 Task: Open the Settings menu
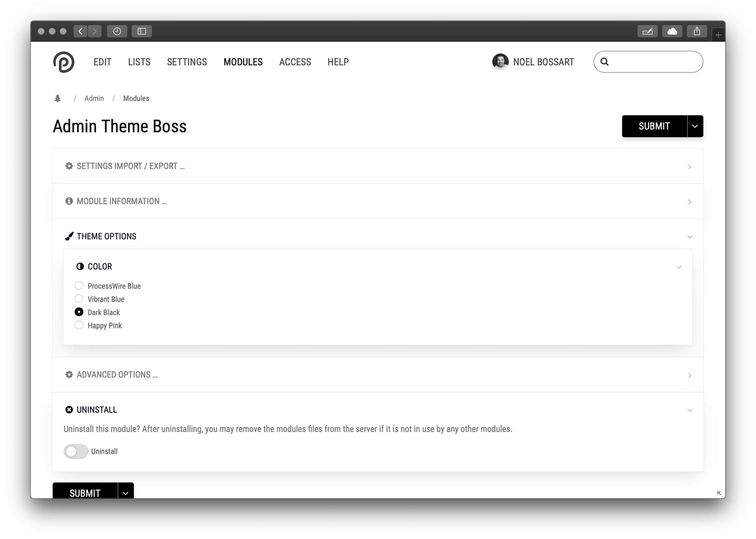pos(187,62)
